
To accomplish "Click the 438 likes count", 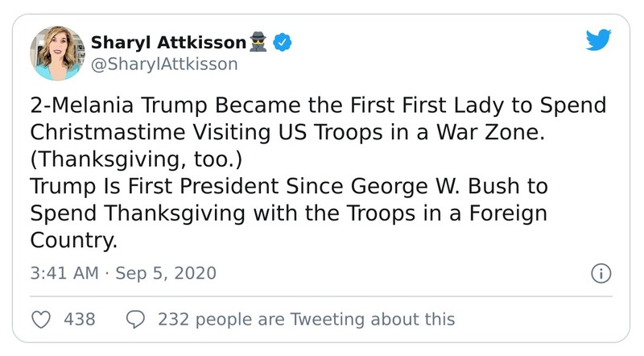I will coord(79,319).
